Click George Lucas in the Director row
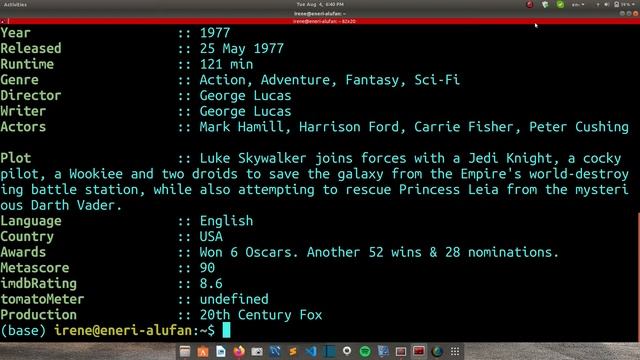The image size is (640, 360). coord(245,96)
